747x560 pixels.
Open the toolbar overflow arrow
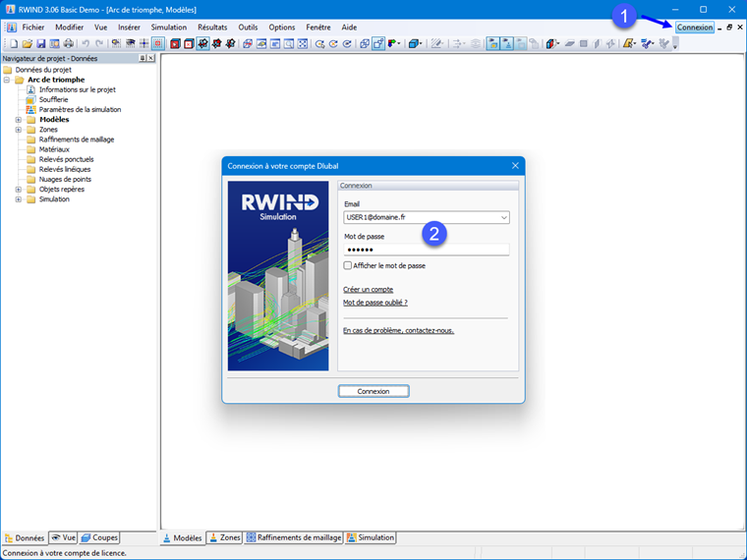pos(675,44)
